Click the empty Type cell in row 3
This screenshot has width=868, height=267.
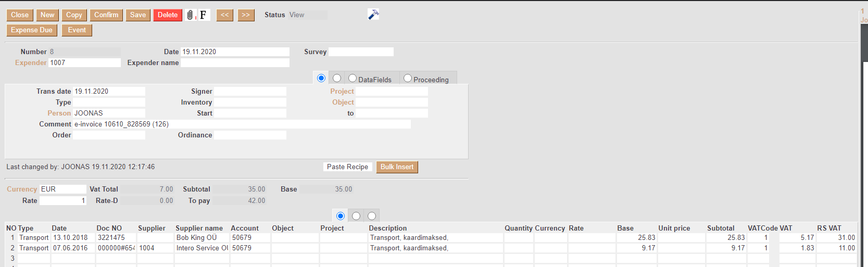point(34,258)
